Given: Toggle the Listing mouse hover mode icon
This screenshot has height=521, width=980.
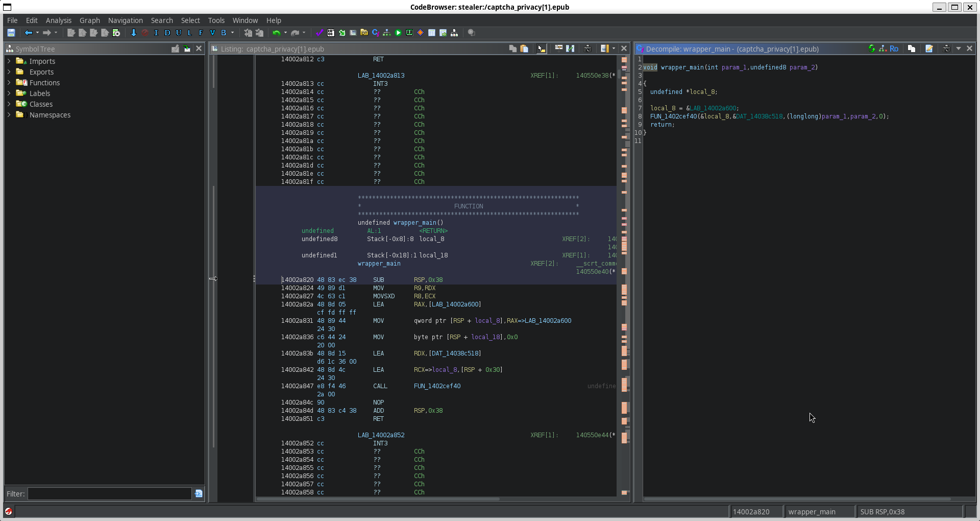Looking at the screenshot, I should [x=541, y=49].
